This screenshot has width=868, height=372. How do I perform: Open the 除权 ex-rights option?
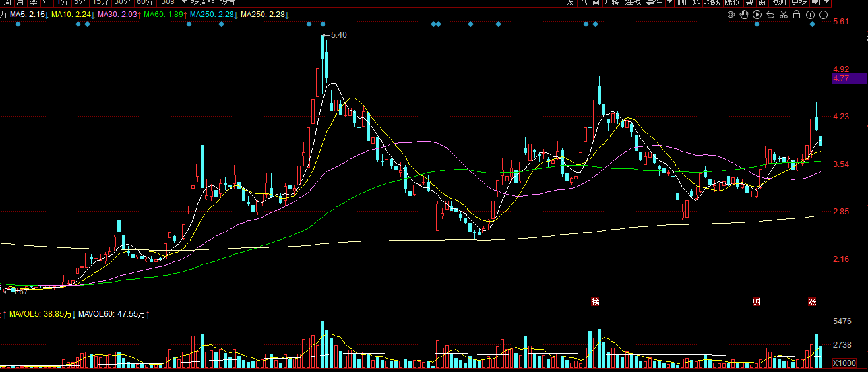click(x=733, y=3)
